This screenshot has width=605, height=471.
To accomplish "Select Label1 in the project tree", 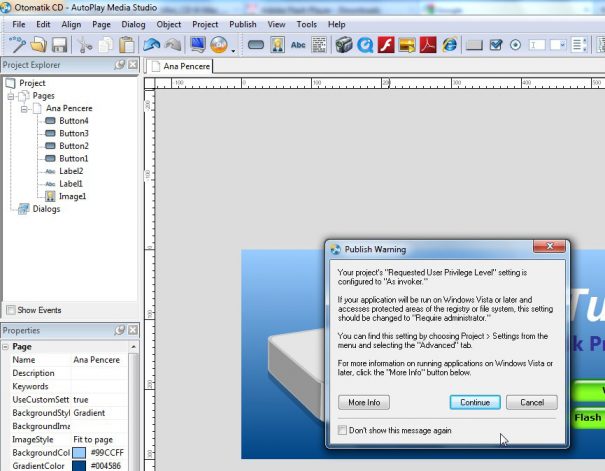I will (71, 184).
